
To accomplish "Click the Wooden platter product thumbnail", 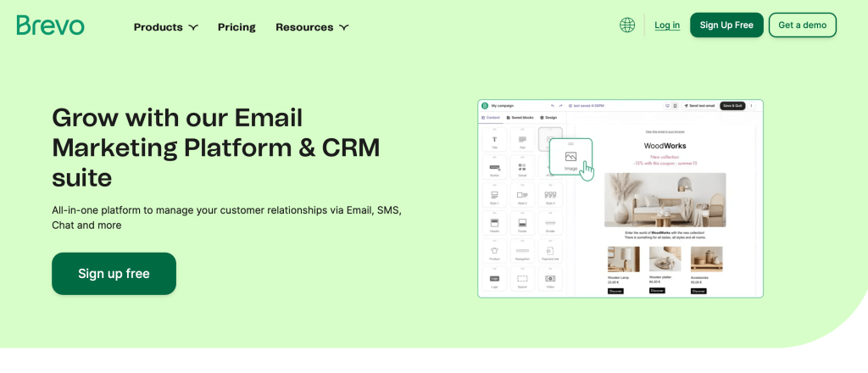I will tap(665, 259).
